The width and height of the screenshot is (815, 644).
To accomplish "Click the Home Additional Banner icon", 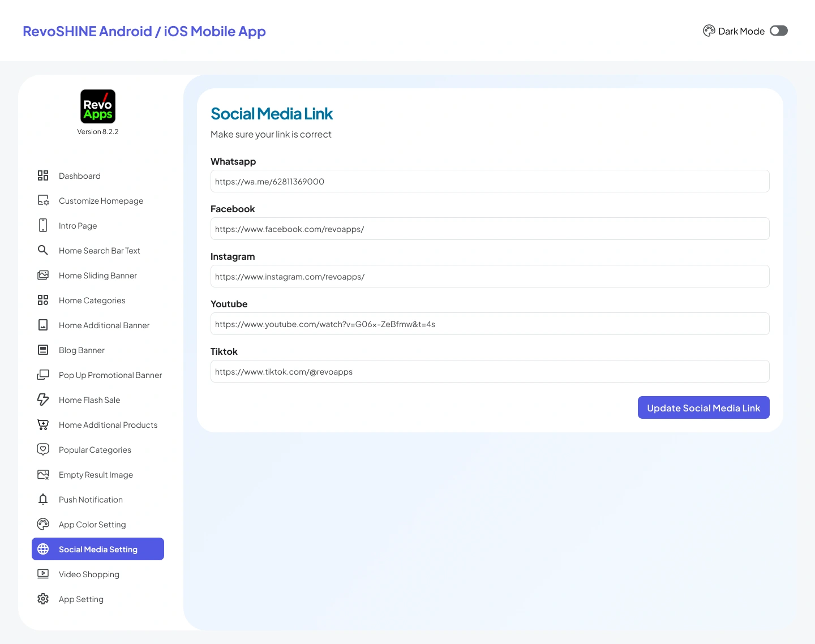I will [43, 325].
